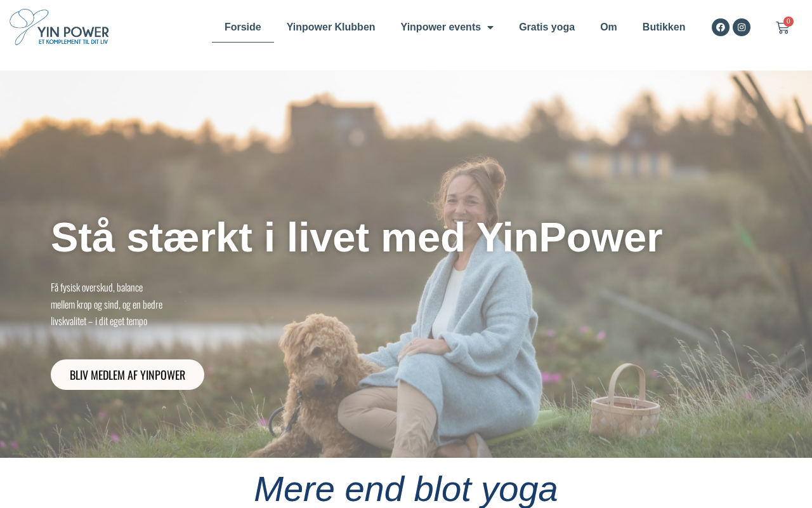Screen dimensions: 812x508
Task: Open the Yinpower events menu
Action: tap(447, 27)
